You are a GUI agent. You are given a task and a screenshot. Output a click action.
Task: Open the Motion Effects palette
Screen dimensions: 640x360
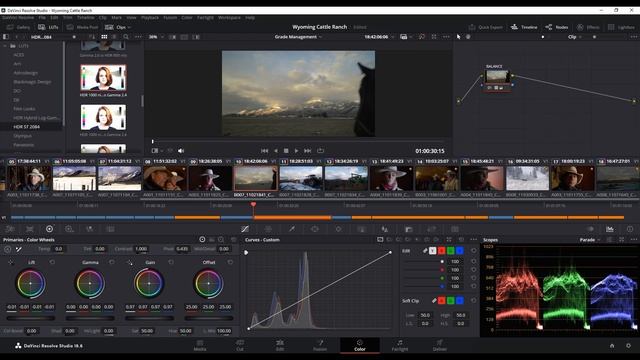pos(110,229)
